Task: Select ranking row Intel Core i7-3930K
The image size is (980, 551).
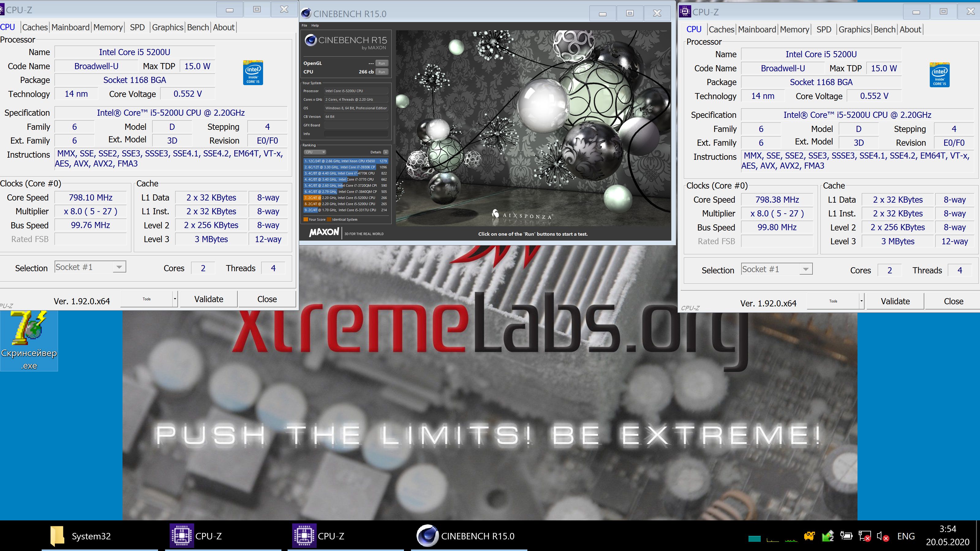Action: tap(346, 167)
